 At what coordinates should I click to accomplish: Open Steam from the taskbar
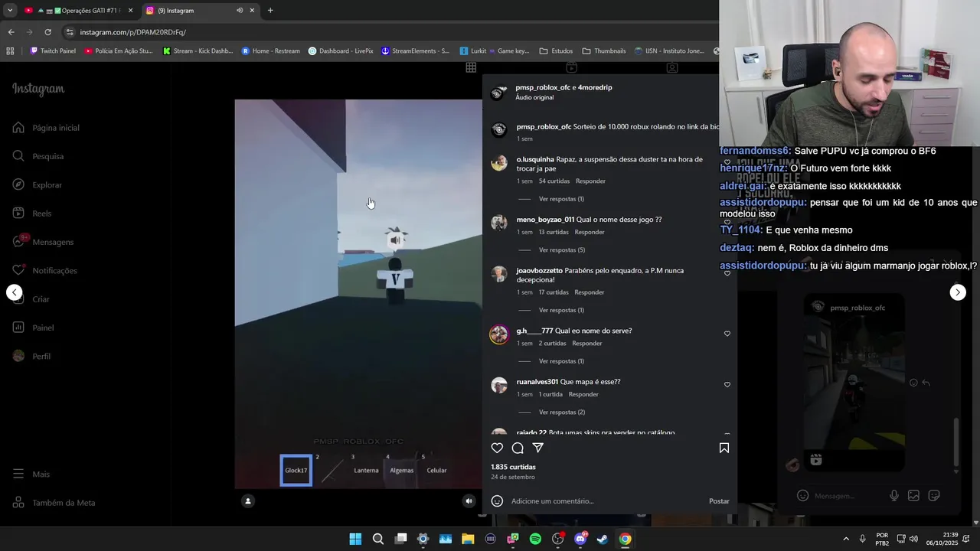[x=603, y=539]
